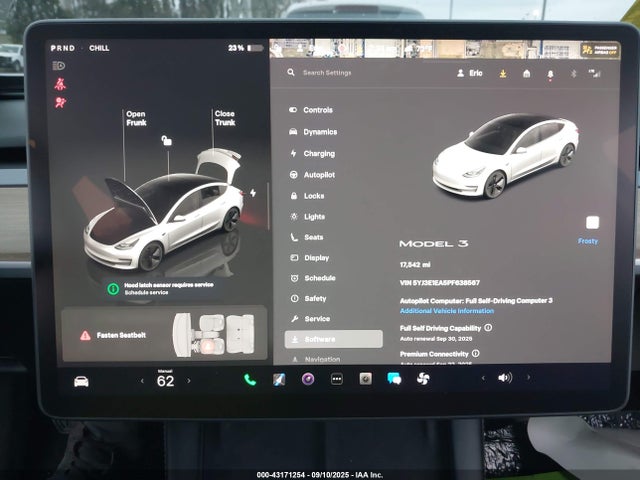Open Additional Vehicle Information link
This screenshot has height=480, width=640.
[x=447, y=311]
